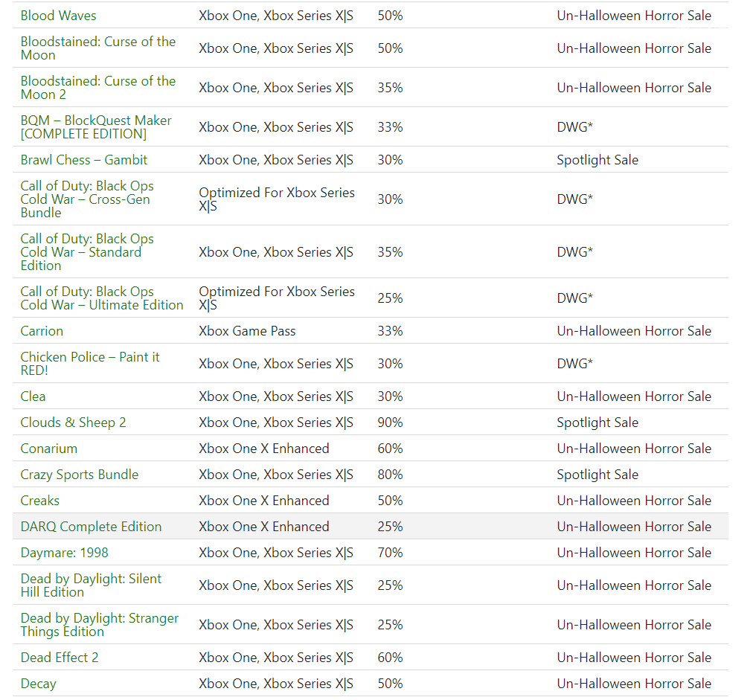Viewport: 756px width, 700px height.
Task: Click the 50% discount in the Creaks row
Action: (x=390, y=501)
